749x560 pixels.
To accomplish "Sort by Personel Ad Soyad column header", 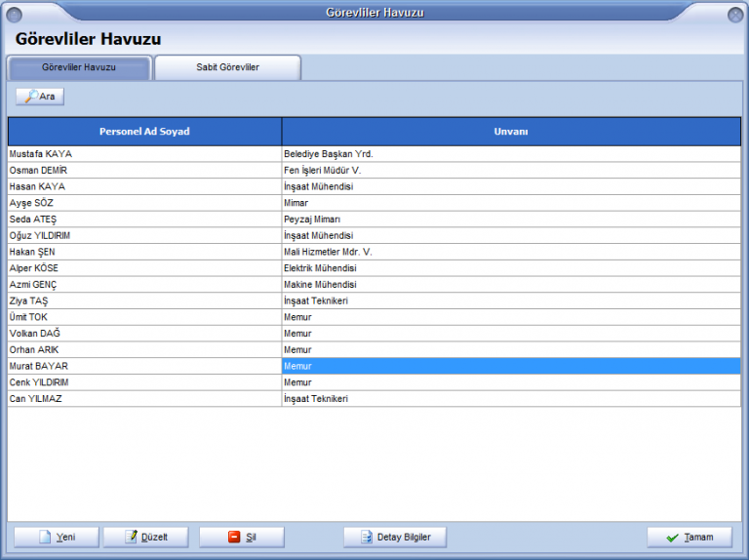I will [x=144, y=132].
